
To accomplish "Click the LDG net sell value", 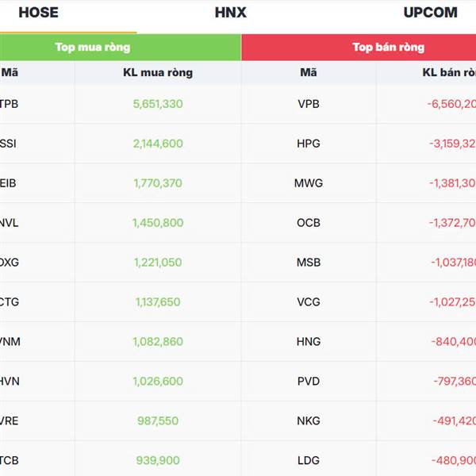I will click(454, 460).
